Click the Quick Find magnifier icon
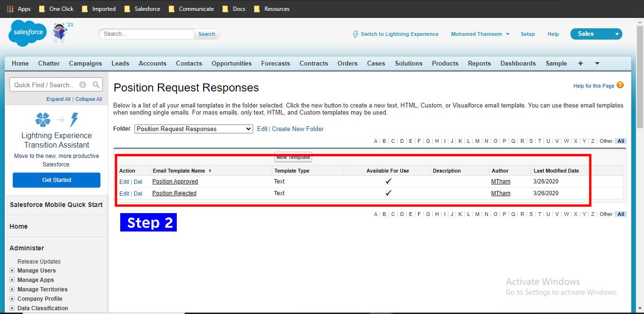644x314 pixels. click(97, 84)
